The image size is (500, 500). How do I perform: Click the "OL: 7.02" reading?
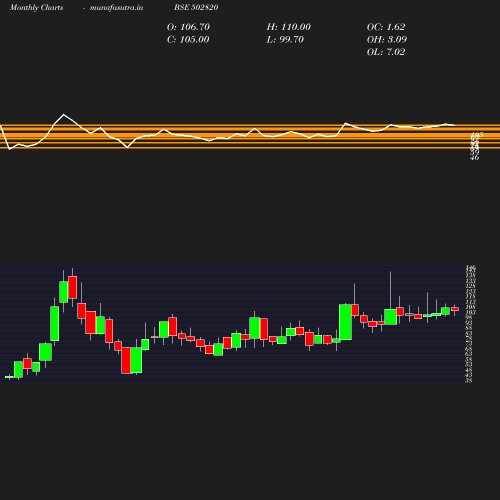coord(386,52)
